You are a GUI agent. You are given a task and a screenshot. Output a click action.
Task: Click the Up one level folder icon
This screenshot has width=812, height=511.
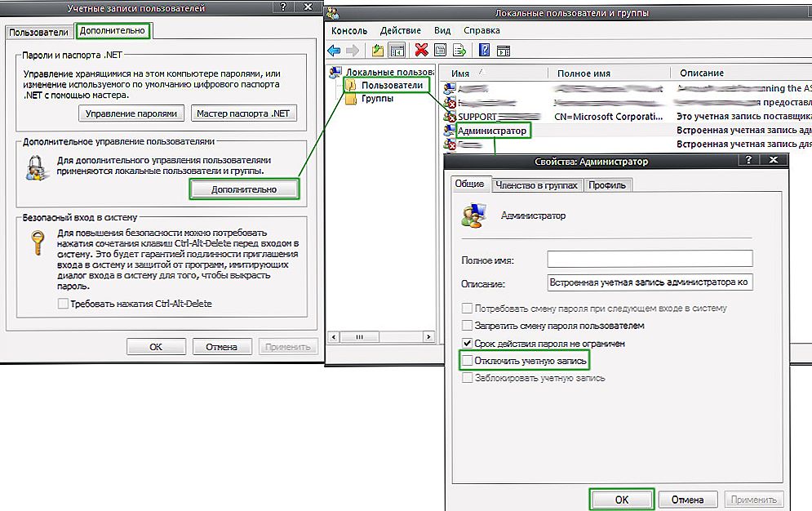coord(378,51)
